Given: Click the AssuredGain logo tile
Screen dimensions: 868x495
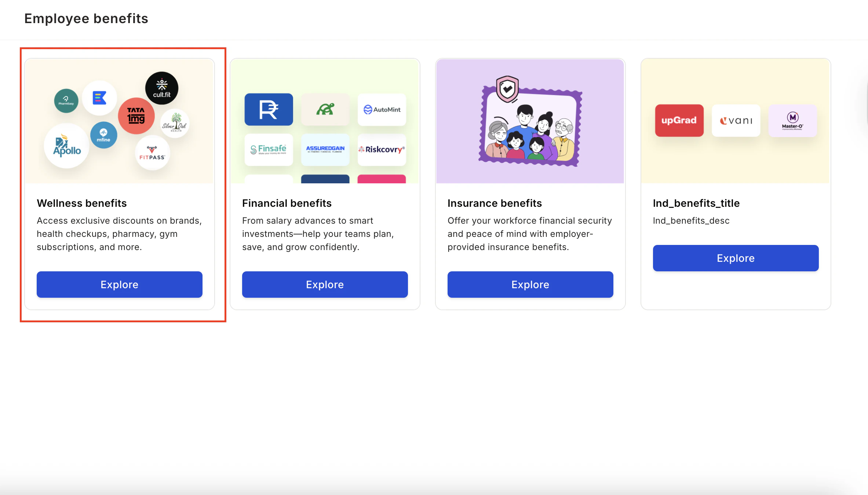Looking at the screenshot, I should 325,150.
